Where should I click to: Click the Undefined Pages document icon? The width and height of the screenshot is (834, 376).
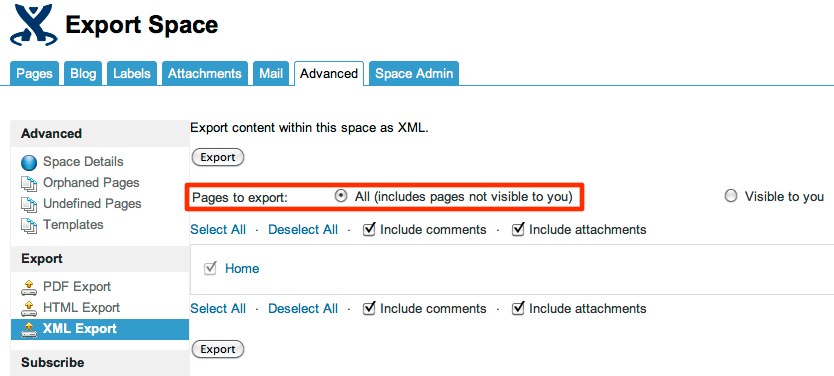click(29, 204)
